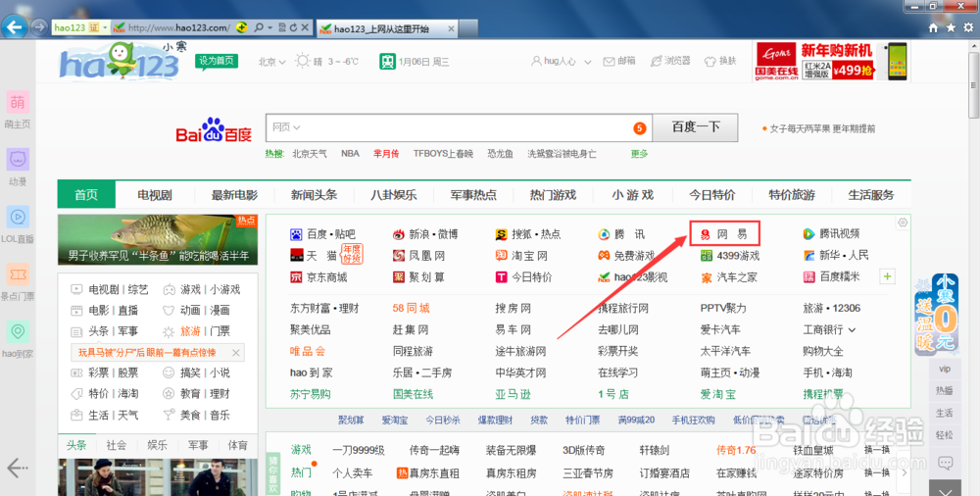This screenshot has width=980, height=496.
Task: Open the calendar icon beside 1月06日
Action: tap(387, 62)
